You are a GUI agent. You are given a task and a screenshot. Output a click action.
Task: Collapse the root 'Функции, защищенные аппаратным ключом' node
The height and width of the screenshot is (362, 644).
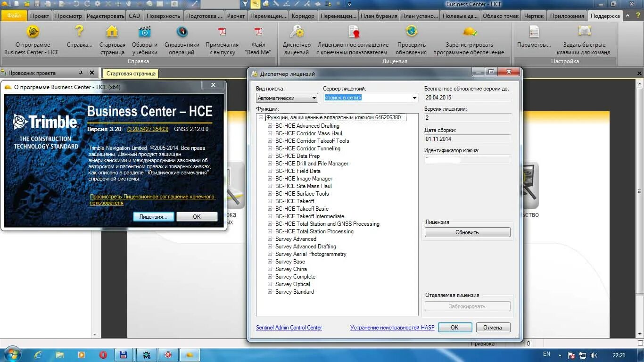pos(261,117)
